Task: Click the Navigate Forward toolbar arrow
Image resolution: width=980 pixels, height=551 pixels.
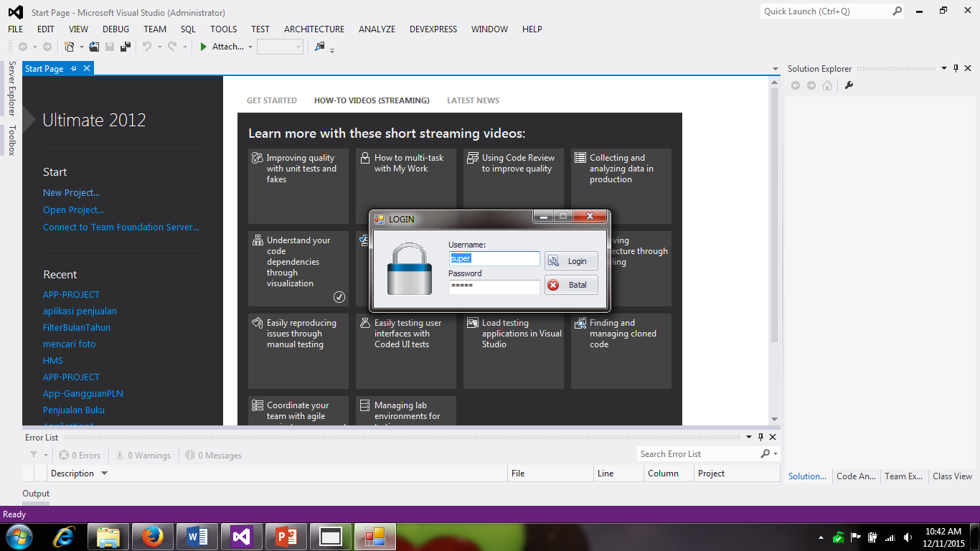Action: pos(47,47)
